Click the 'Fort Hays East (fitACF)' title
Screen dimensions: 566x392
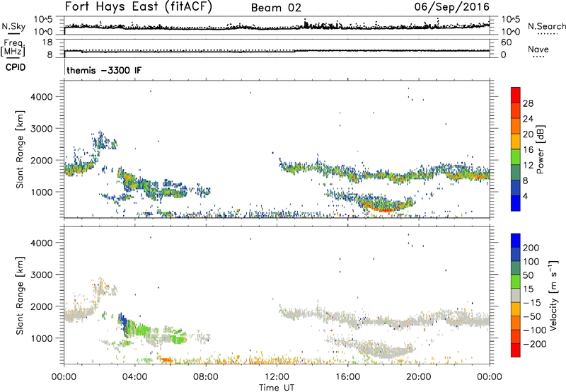(x=138, y=6)
